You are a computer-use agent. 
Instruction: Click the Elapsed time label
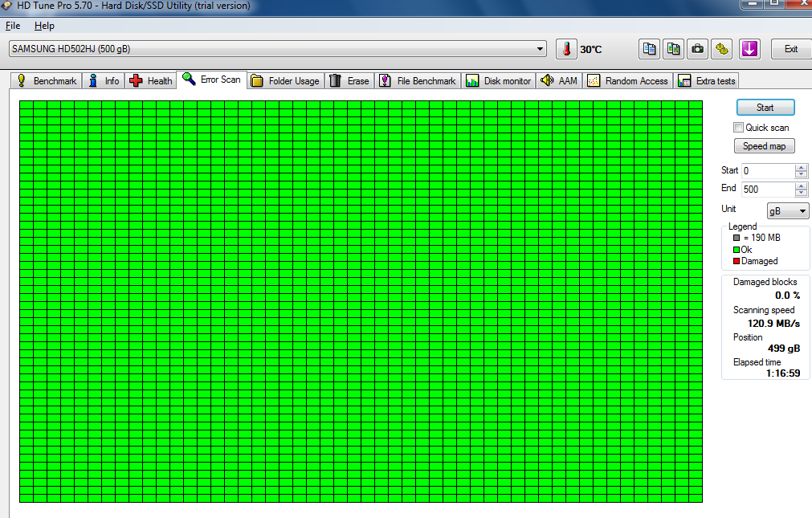(757, 362)
